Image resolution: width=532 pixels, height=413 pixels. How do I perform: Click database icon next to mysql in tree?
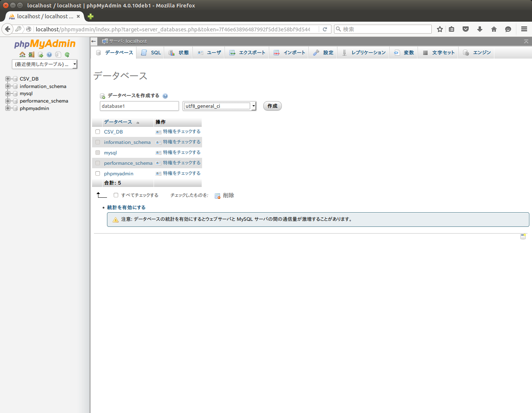(x=15, y=94)
